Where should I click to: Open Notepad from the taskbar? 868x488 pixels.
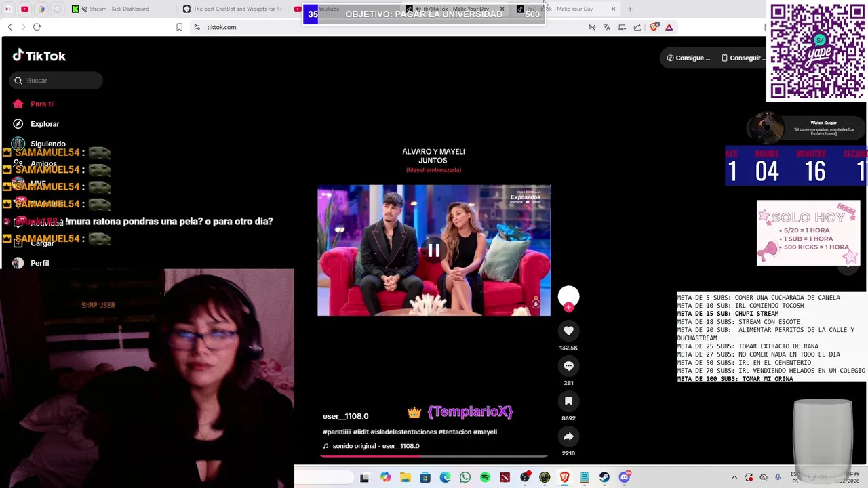pos(584,477)
